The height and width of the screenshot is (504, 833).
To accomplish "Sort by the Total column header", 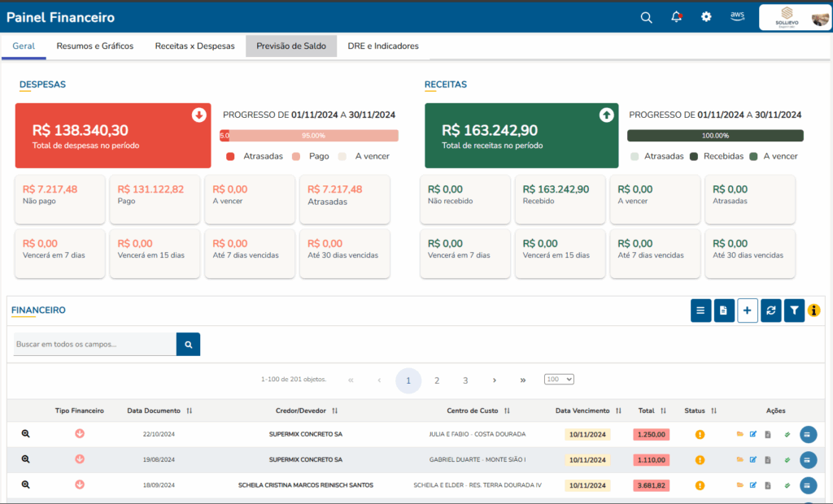I will point(652,411).
